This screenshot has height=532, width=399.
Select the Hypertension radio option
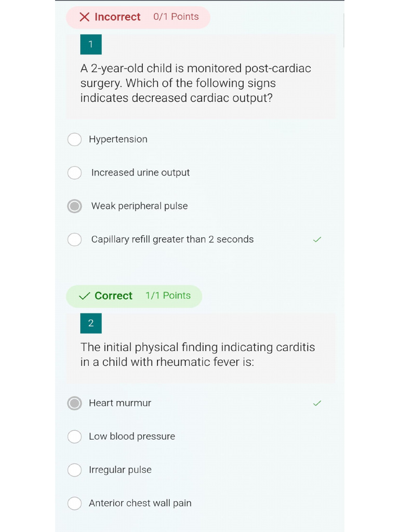[x=75, y=139]
